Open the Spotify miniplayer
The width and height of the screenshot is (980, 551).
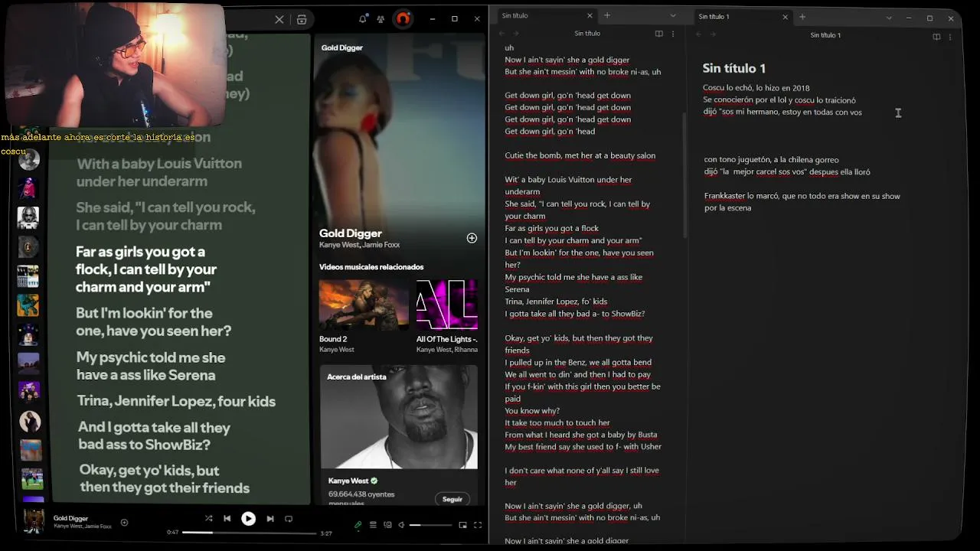[462, 525]
